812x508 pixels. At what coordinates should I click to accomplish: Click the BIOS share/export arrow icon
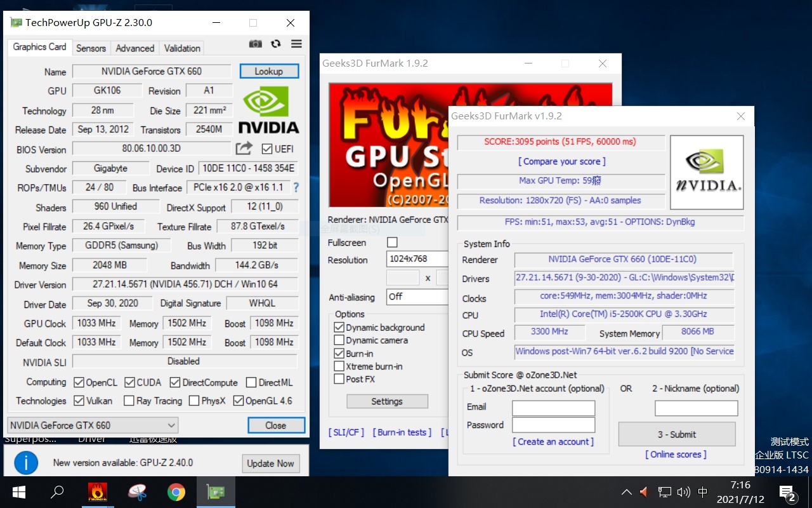(244, 149)
